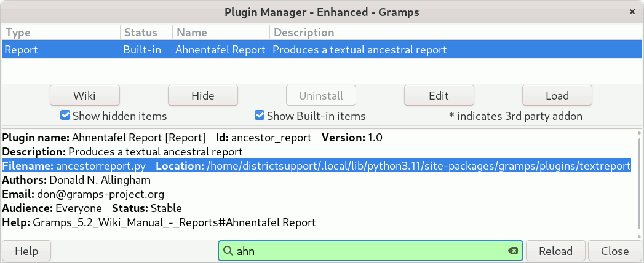Toggle Show hidden items checkbox
The image size is (644, 263).
click(x=65, y=116)
